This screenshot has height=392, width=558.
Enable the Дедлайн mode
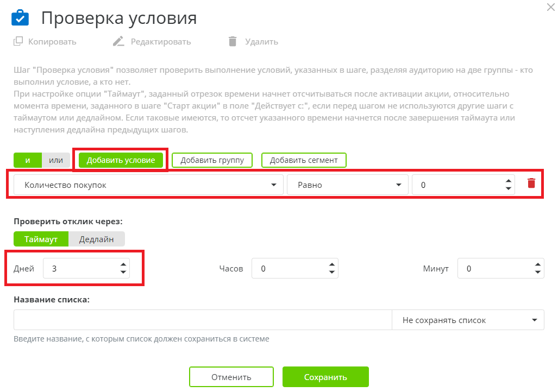click(97, 239)
